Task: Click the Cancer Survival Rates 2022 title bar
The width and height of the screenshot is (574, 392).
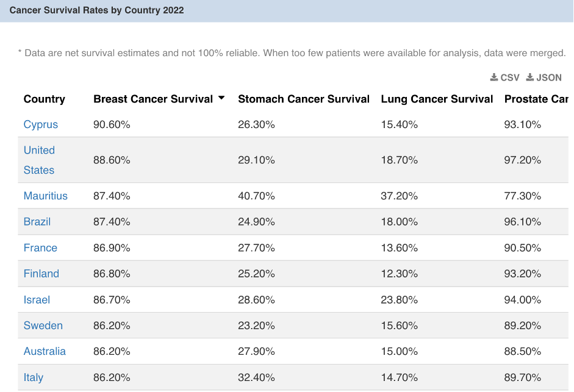Action: point(97,10)
